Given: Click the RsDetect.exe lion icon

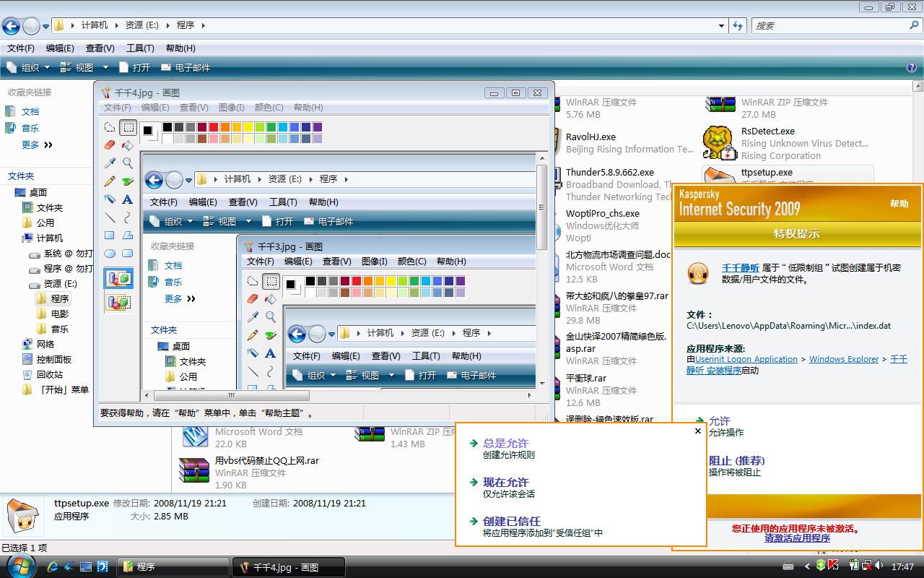Looking at the screenshot, I should [x=719, y=143].
